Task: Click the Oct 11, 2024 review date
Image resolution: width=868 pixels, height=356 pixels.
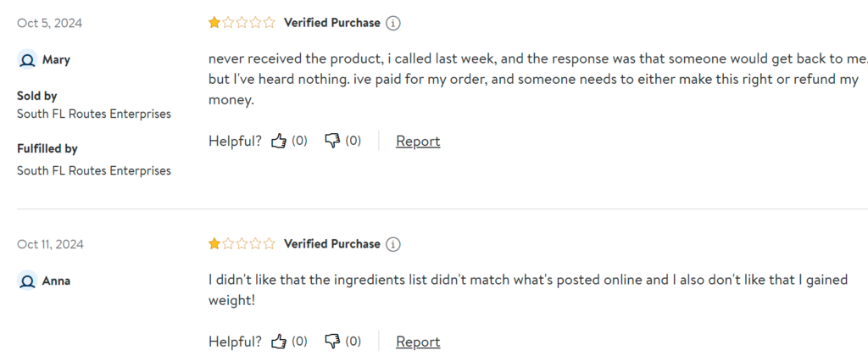Action: pos(51,244)
